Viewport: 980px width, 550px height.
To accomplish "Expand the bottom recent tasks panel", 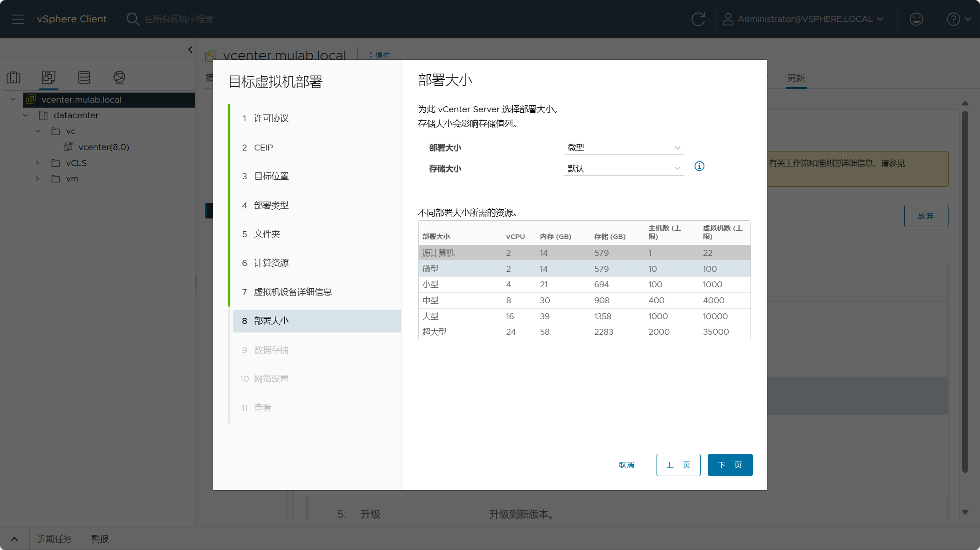I will [x=15, y=539].
